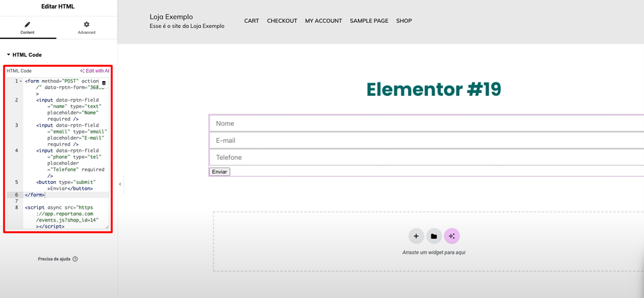The image size is (644, 298).
Task: Open template library with the folder icon
Action: 433,236
